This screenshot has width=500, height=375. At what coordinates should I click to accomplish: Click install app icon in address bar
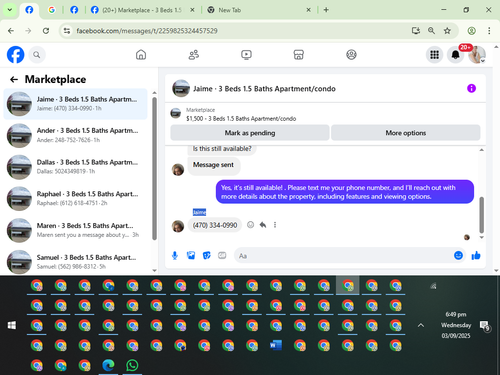[416, 31]
